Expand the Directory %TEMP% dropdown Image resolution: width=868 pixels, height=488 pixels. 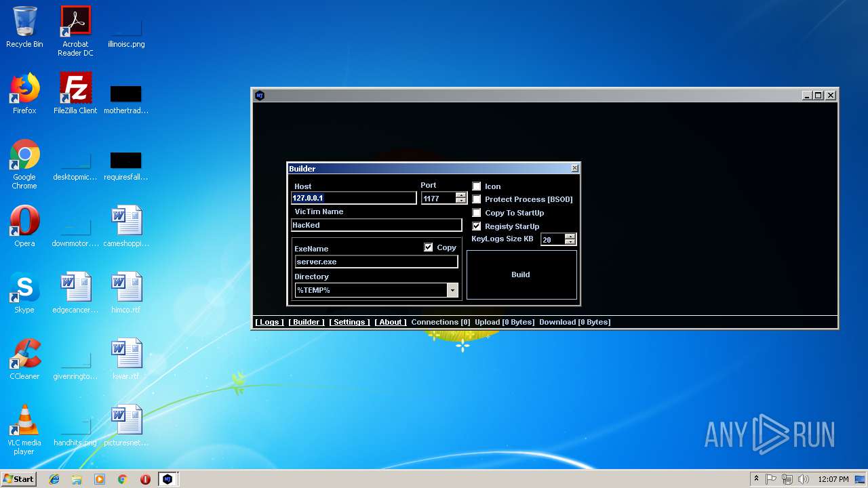pos(452,290)
